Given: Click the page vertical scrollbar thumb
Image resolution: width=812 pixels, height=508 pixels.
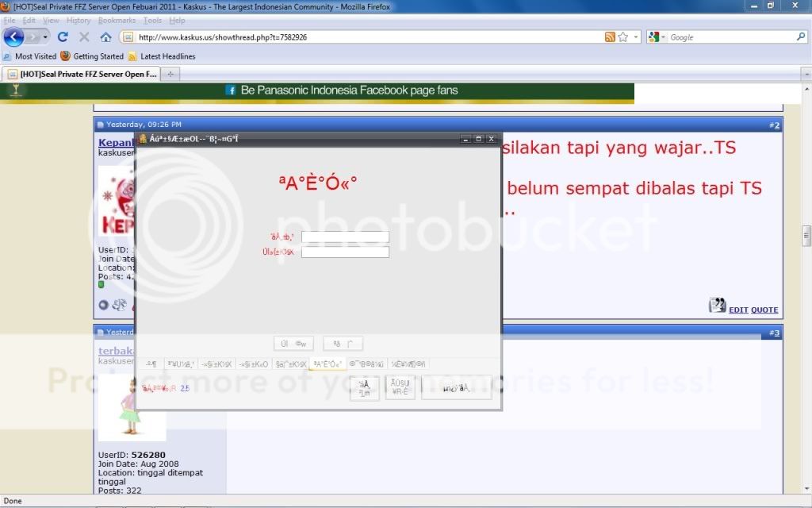Looking at the screenshot, I should [x=806, y=236].
